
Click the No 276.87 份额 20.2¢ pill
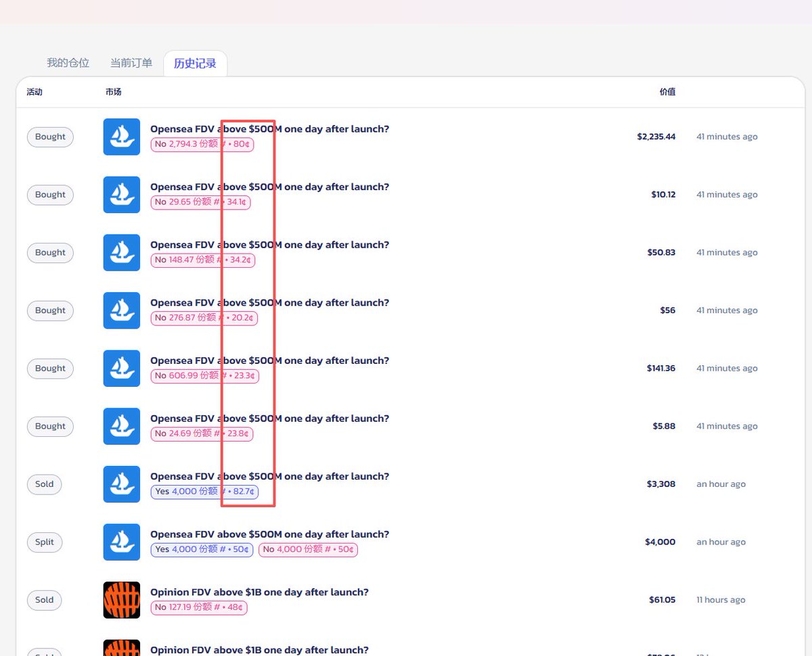click(204, 318)
